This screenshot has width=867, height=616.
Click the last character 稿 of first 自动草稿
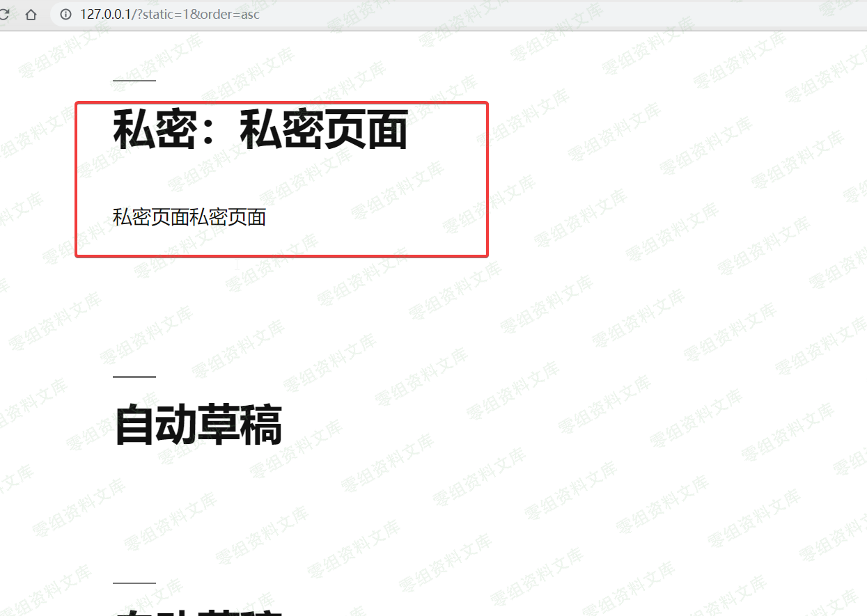261,425
